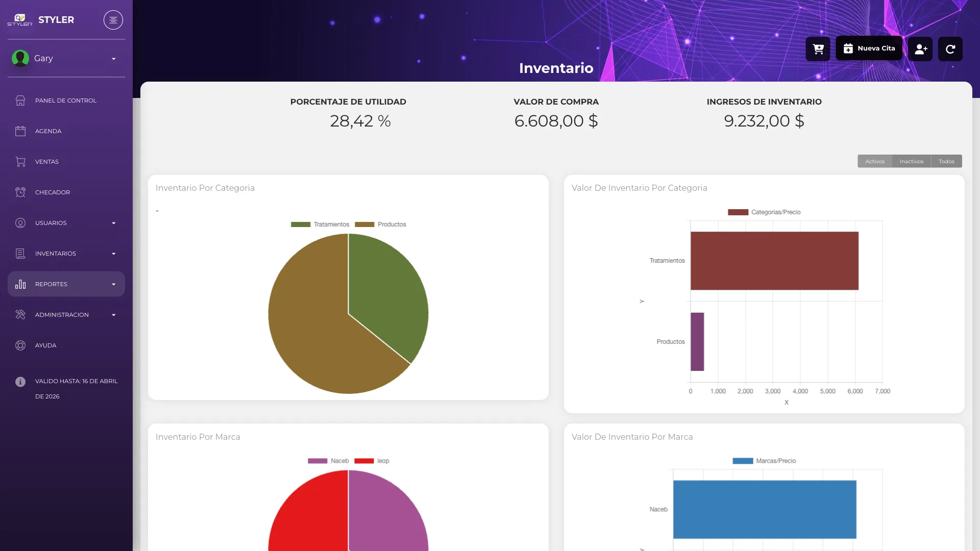Image resolution: width=980 pixels, height=551 pixels.
Task: Click Gary's user avatar
Action: [x=20, y=58]
